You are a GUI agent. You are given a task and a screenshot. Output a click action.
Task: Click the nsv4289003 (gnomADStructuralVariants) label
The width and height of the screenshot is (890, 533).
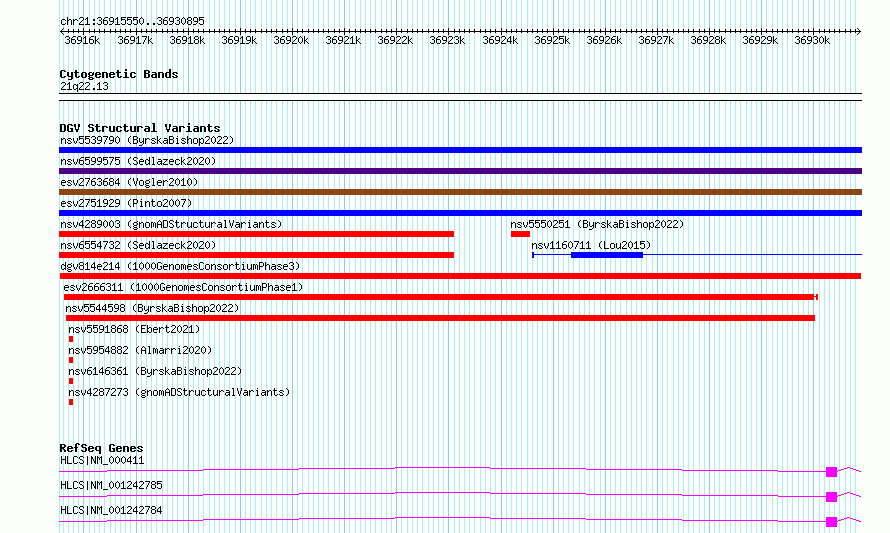point(171,224)
